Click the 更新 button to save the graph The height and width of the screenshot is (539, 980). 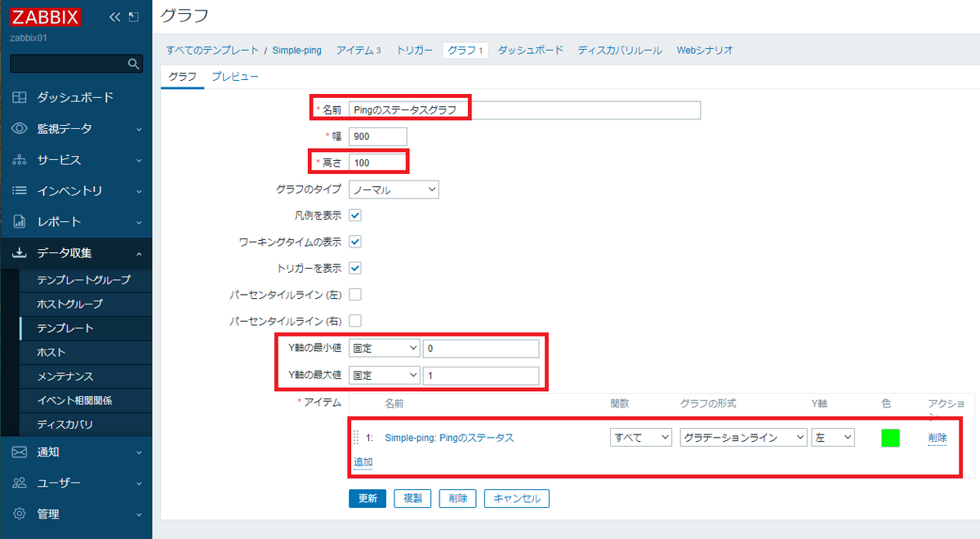[367, 498]
